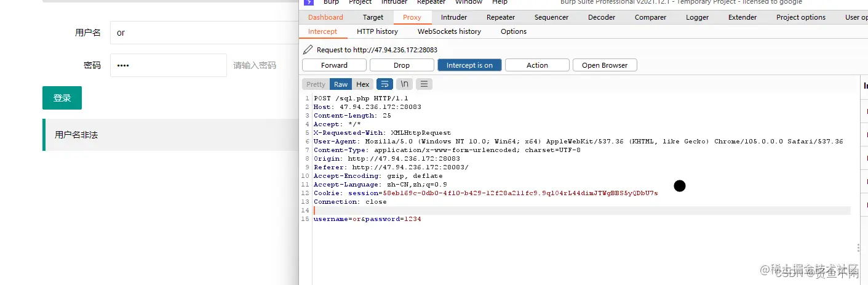Switch to Hex view of the request
The image size is (868, 285).
point(363,84)
